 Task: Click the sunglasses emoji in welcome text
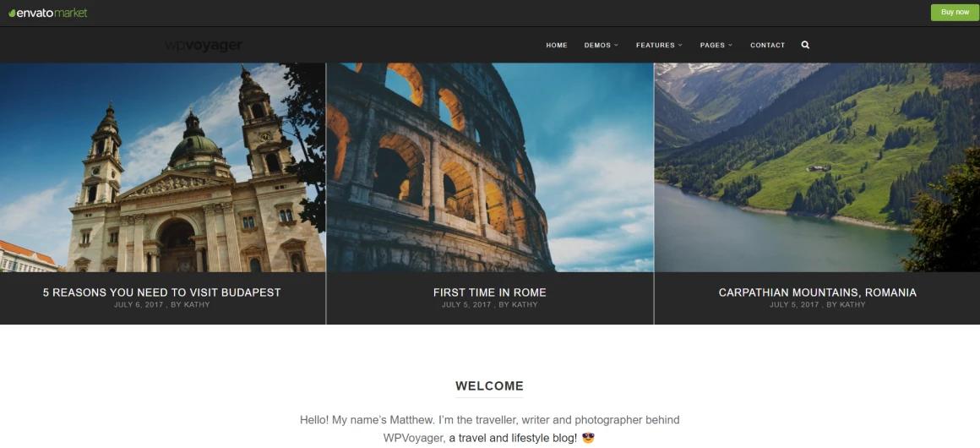coord(587,438)
